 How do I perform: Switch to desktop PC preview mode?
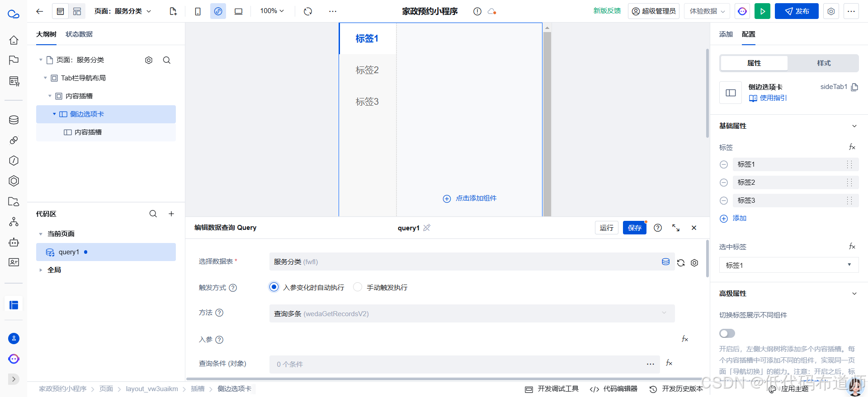238,11
